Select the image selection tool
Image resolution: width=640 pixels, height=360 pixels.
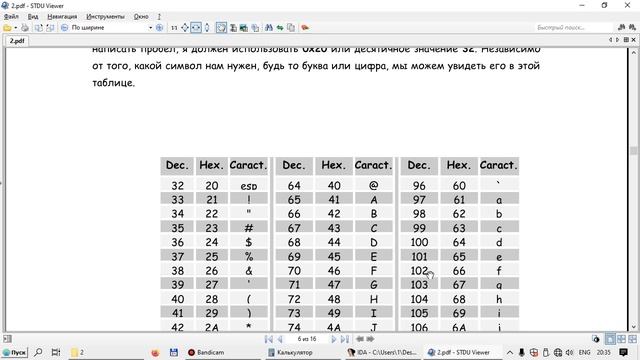(244, 28)
